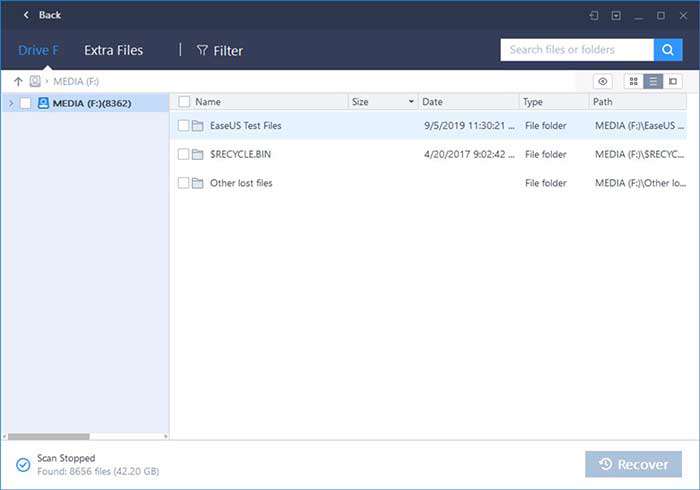Click the Recover button
The width and height of the screenshot is (700, 490).
[x=633, y=464]
